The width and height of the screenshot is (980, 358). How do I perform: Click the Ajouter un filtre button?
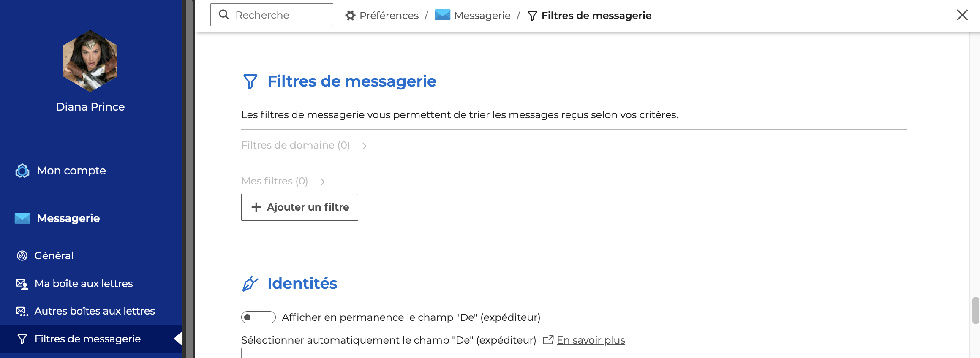(x=299, y=207)
